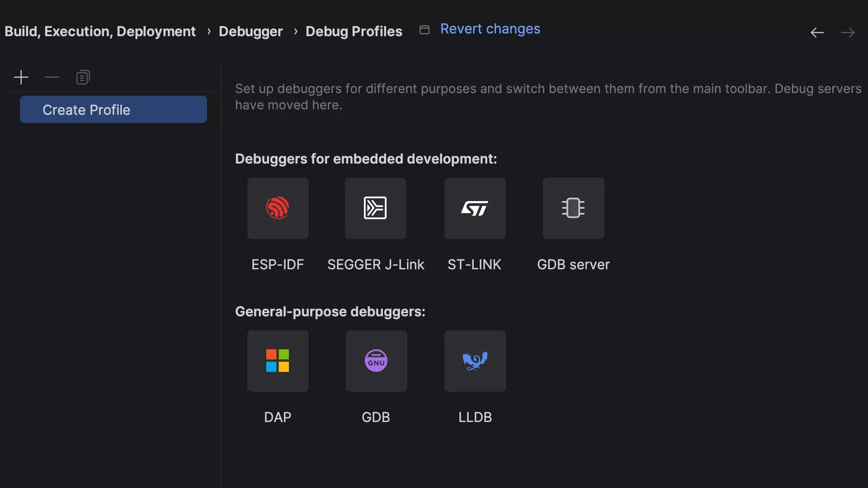Screen dimensions: 868x488
Task: Choose the SEGGER J-Link debugger icon
Action: click(376, 208)
